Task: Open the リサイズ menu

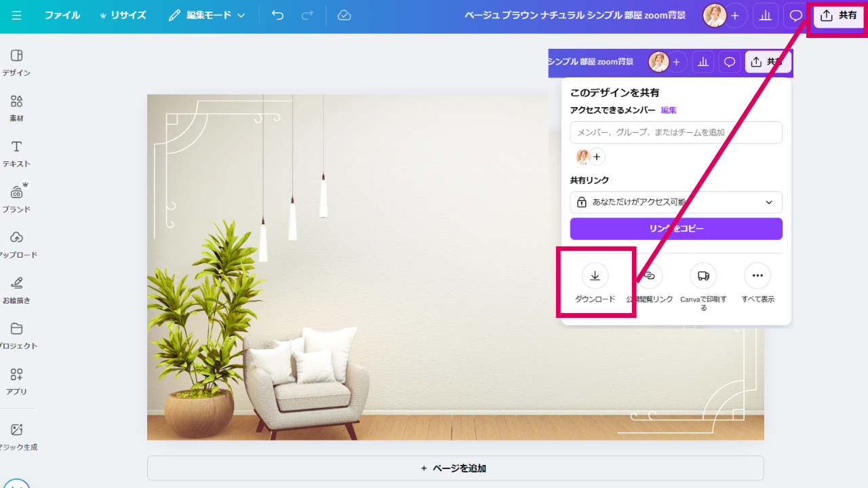Action: click(123, 16)
